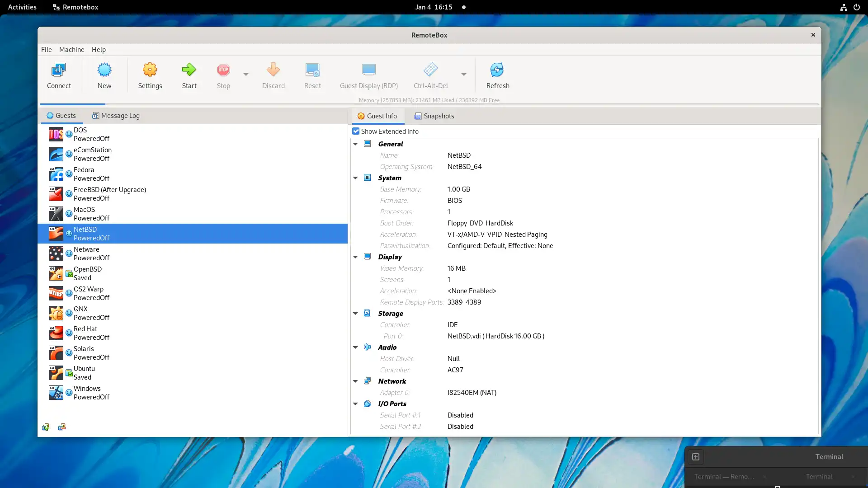Open the File menu

point(46,49)
